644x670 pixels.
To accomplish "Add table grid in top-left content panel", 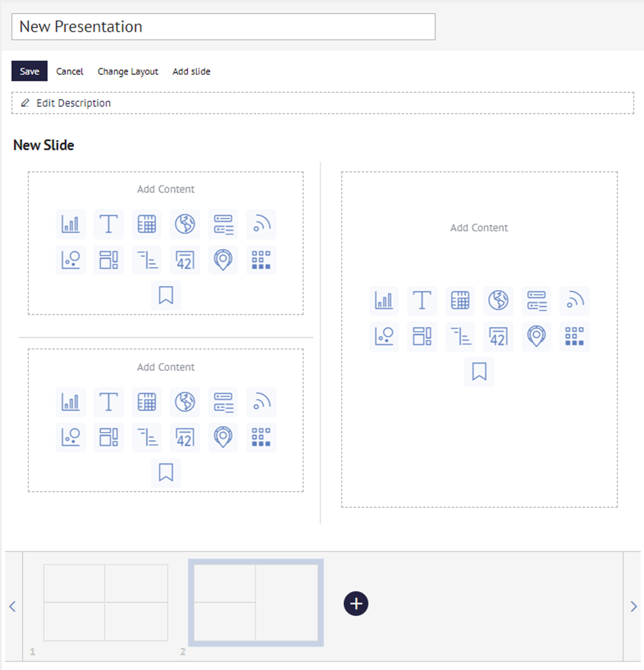I will tap(147, 224).
